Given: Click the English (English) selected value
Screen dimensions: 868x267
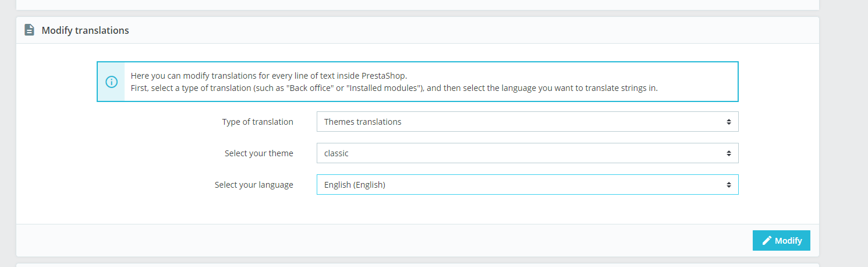Looking at the screenshot, I should click(x=355, y=185).
